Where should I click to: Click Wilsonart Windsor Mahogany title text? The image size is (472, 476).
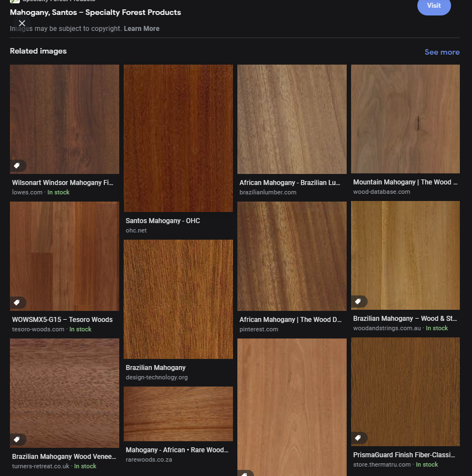pos(62,183)
